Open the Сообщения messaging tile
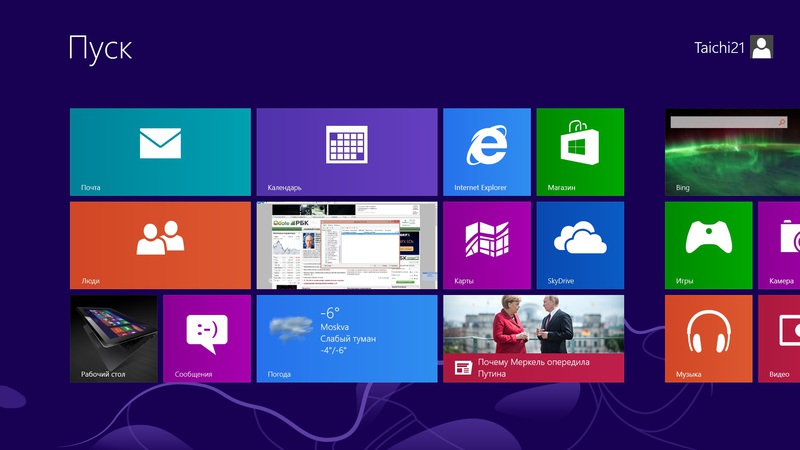The width and height of the screenshot is (800, 450). pos(207,339)
